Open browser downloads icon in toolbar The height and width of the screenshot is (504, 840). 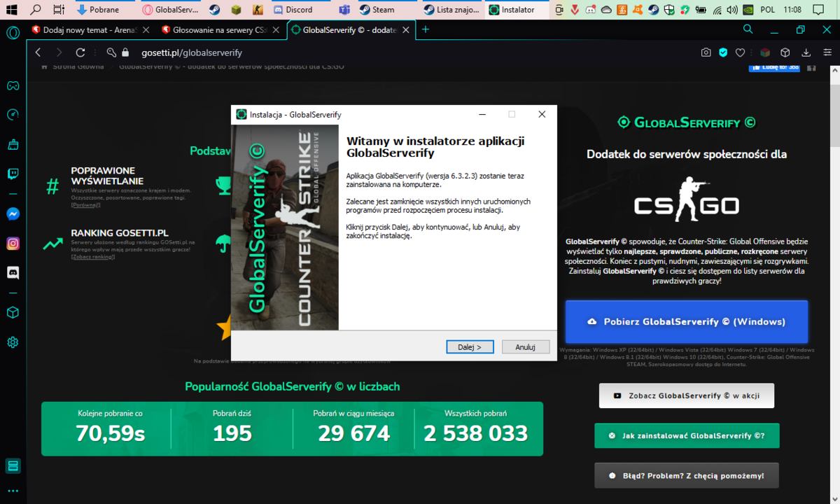pyautogui.click(x=806, y=52)
